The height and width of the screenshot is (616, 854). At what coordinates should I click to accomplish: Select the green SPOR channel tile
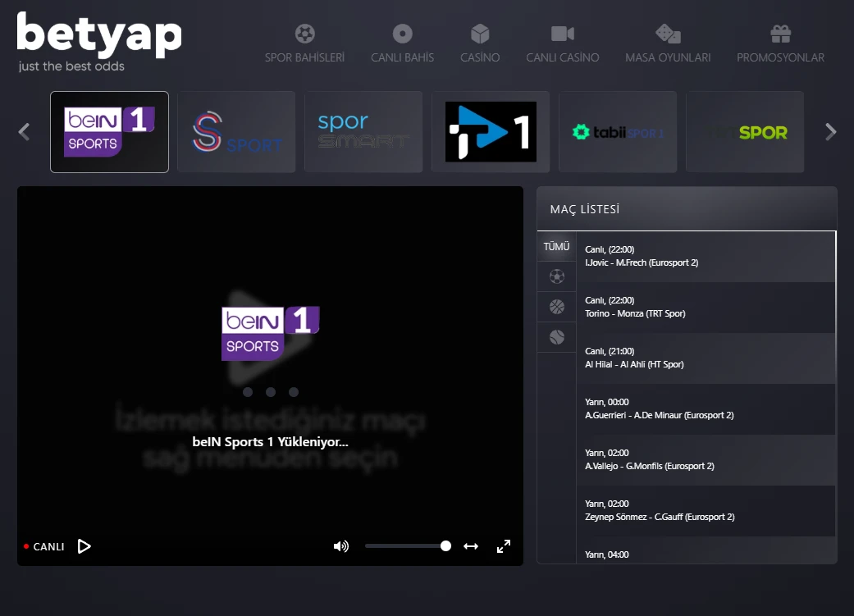click(x=745, y=132)
